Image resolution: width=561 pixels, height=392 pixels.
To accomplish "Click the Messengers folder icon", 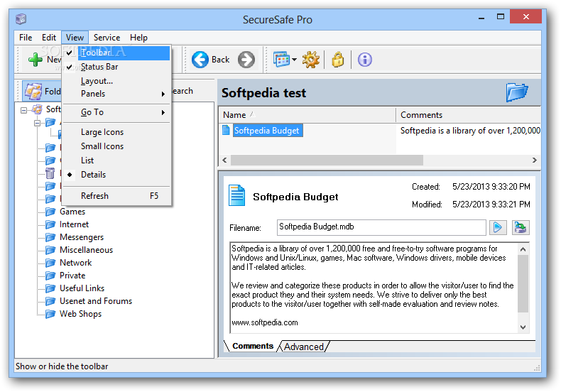I will [x=50, y=237].
